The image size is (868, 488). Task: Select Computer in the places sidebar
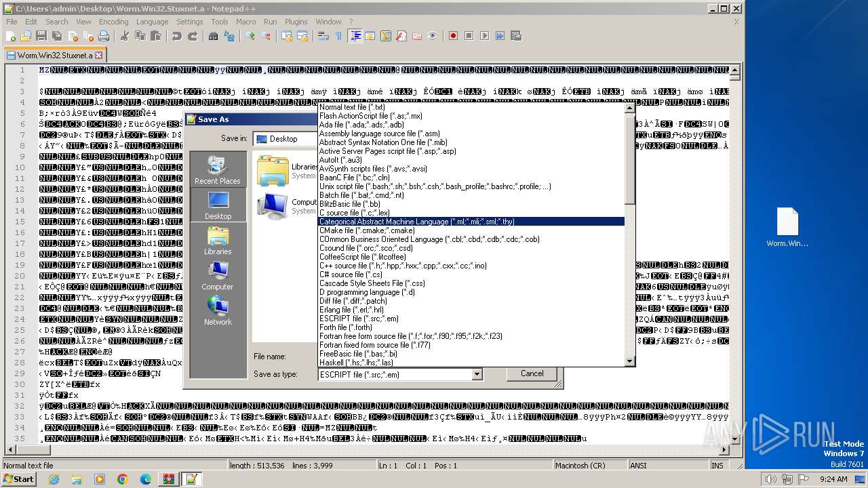pyautogui.click(x=218, y=275)
